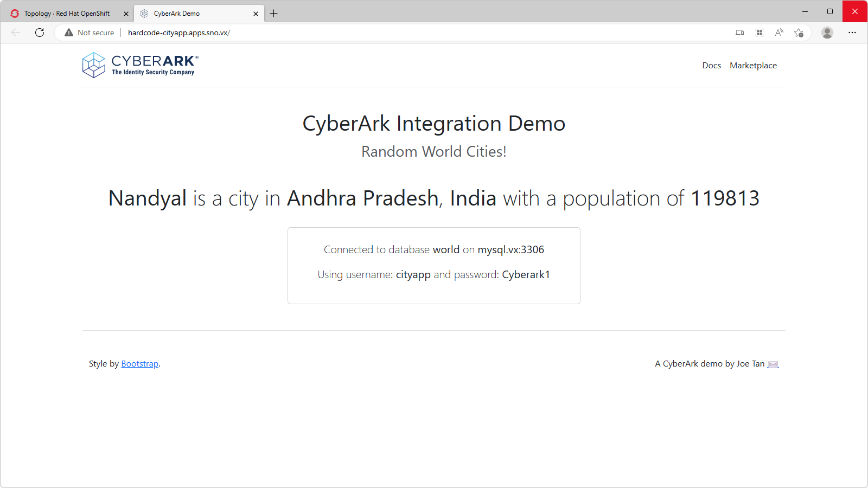This screenshot has height=488, width=868.
Task: Click the envelope icon beside Joe Tan
Action: [x=773, y=364]
